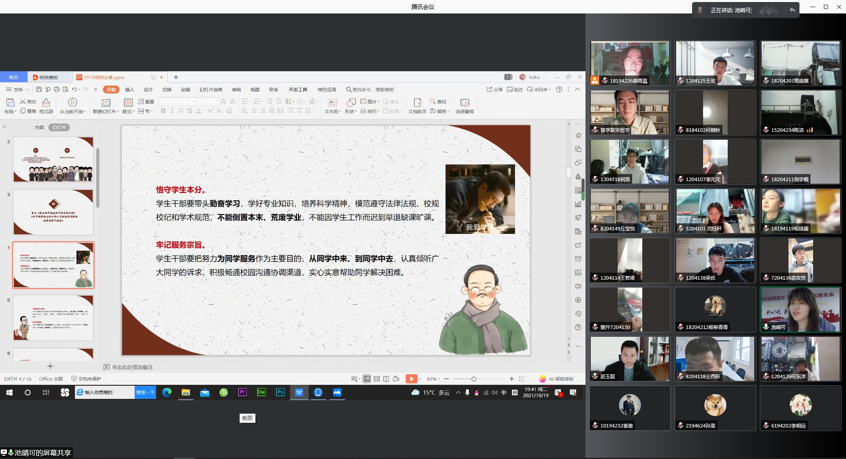Switch to slide sorter view in status bar
Screen dimensions: 846x459
click(x=376, y=379)
